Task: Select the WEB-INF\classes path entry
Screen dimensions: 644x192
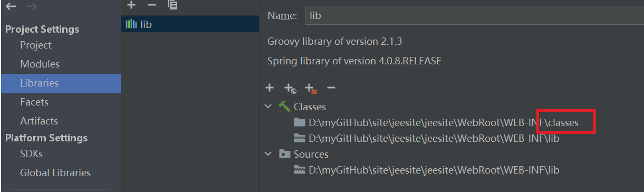Action: point(443,123)
